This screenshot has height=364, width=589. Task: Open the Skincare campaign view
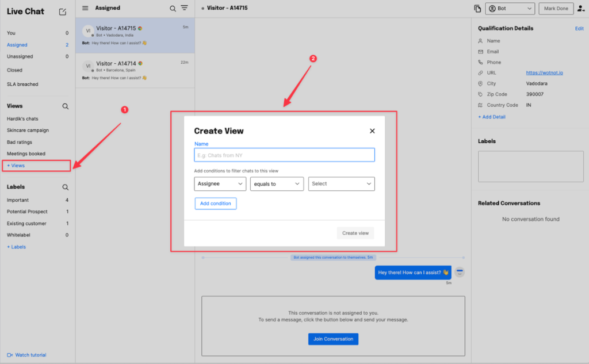coord(28,131)
